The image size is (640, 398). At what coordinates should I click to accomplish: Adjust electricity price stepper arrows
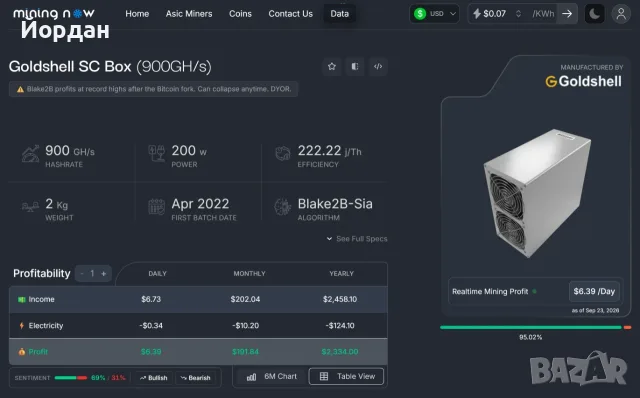518,14
